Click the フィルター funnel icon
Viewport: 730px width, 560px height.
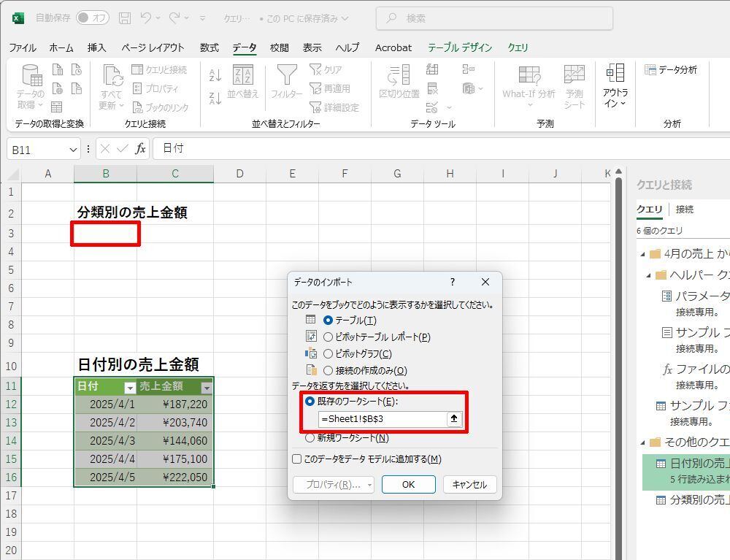click(286, 75)
